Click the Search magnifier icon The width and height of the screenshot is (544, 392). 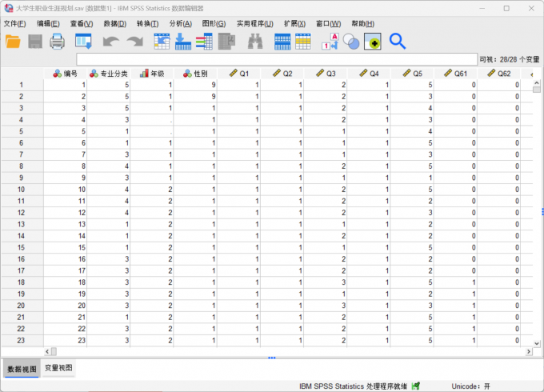pos(397,41)
